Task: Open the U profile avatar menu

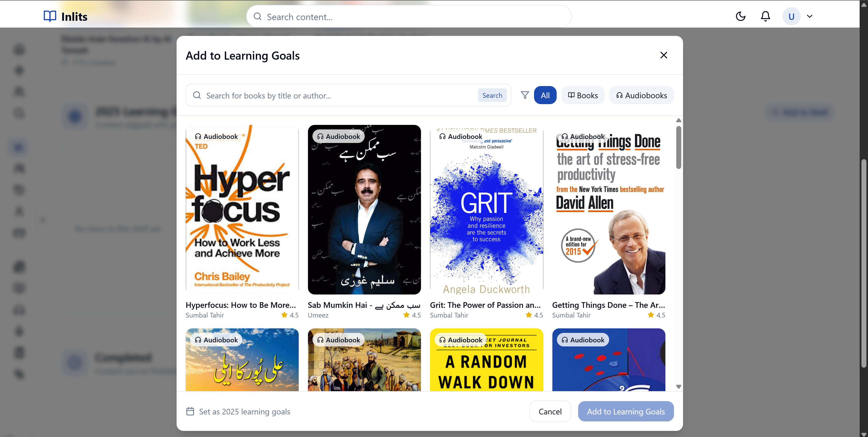Action: point(791,16)
